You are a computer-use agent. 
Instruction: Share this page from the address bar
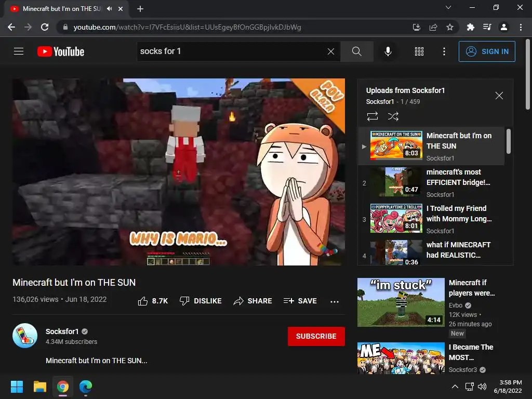pos(433,27)
